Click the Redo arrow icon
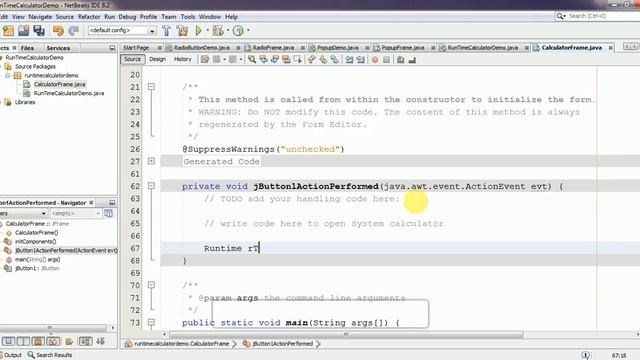Screen dimensions: 640x360 coord(73,31)
